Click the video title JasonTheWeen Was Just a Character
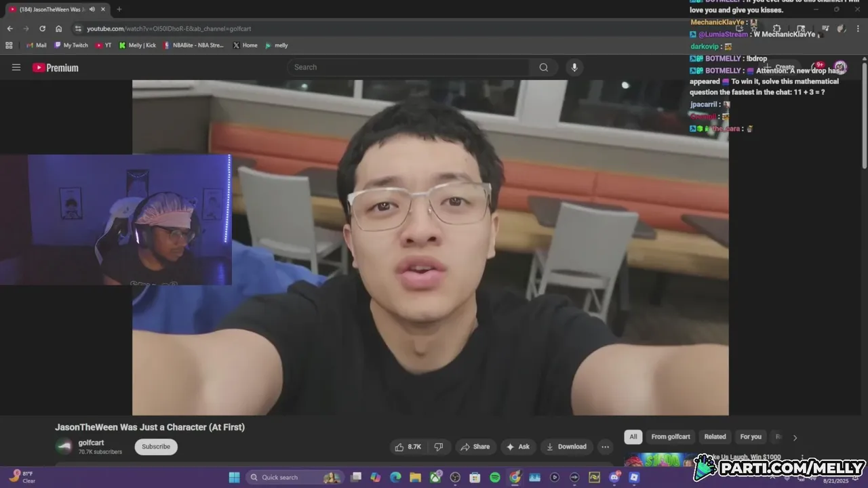 point(150,427)
